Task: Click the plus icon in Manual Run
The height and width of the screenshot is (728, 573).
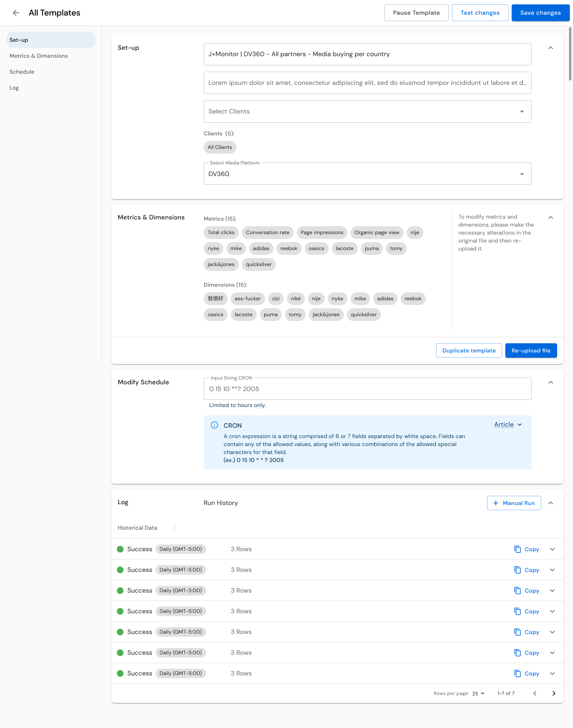Action: (496, 503)
